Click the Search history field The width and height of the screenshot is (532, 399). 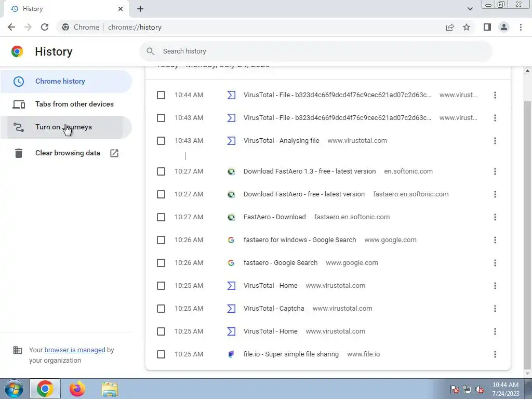click(315, 51)
